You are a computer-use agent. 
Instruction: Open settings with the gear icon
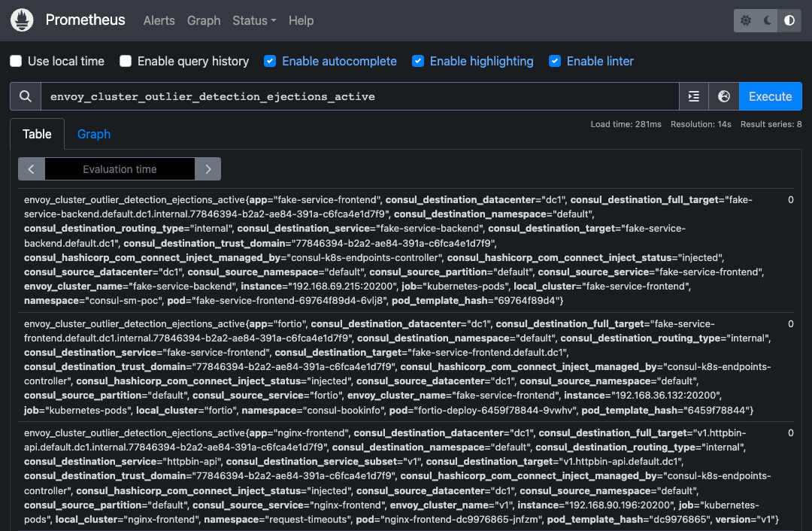pyautogui.click(x=744, y=20)
